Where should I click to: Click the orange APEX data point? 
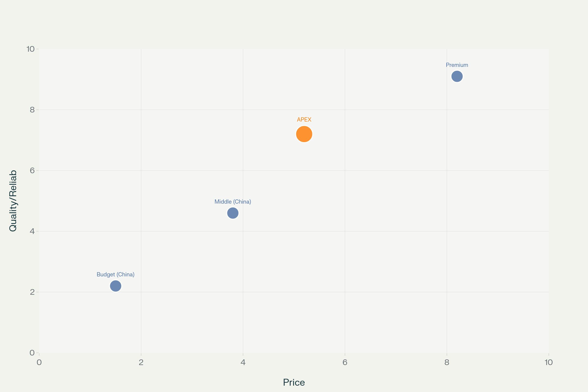pos(304,134)
